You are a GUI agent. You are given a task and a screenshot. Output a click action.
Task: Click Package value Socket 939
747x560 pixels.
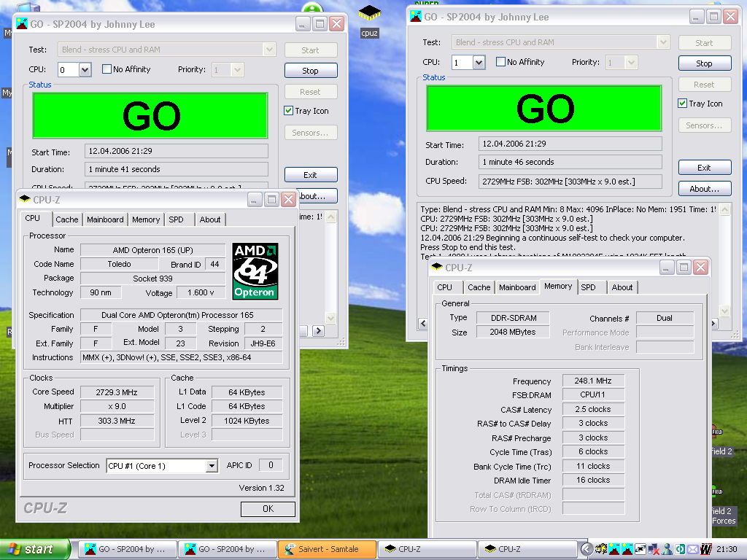[x=152, y=278]
